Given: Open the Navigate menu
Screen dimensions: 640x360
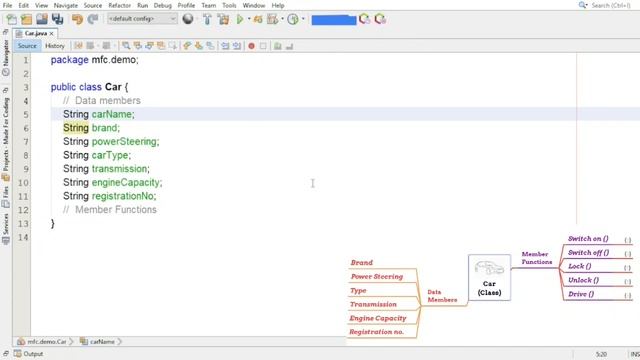Looking at the screenshot, I should [x=66, y=5].
